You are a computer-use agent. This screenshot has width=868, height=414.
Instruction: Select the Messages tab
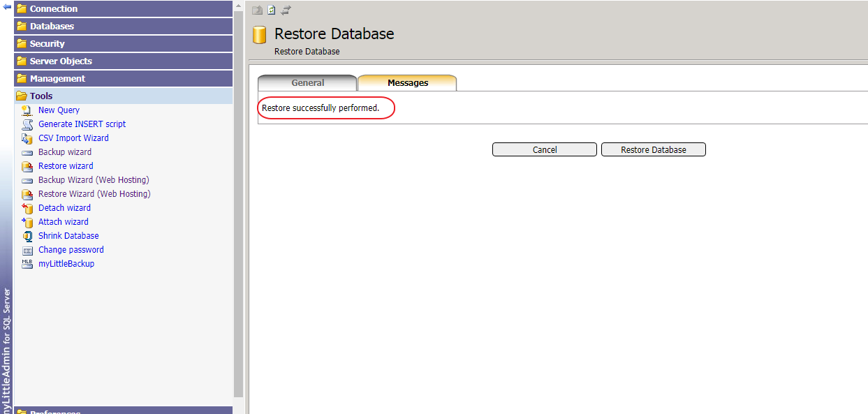click(x=408, y=83)
